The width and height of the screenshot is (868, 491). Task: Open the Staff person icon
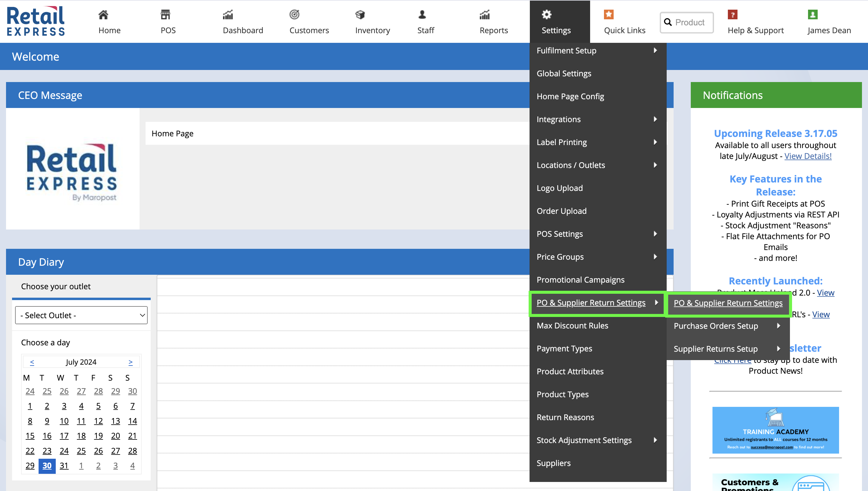(422, 14)
